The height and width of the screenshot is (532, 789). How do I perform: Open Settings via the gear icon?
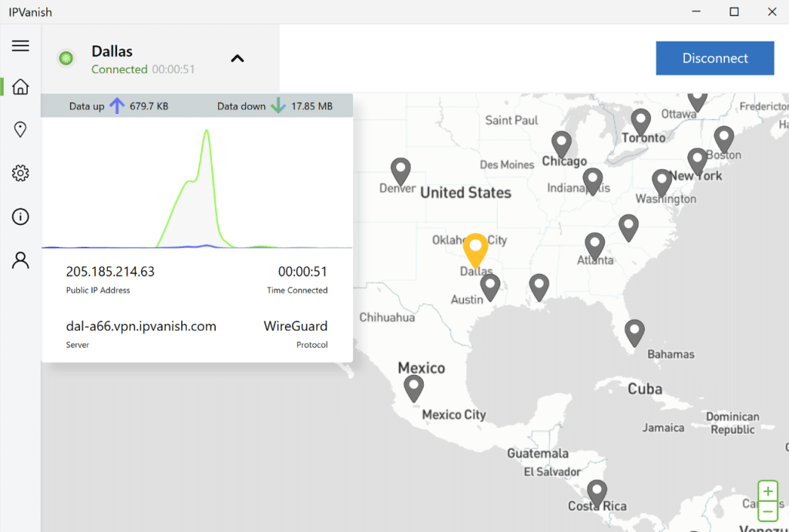20,173
